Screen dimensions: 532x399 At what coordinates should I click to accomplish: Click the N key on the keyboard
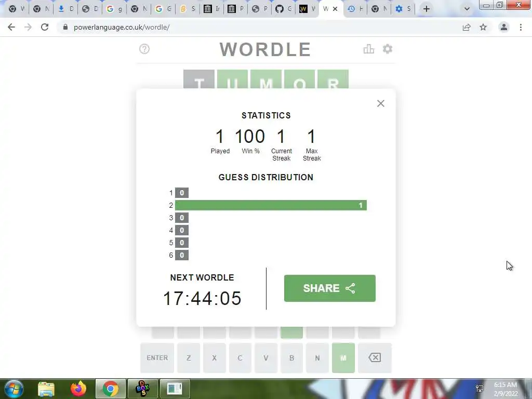tap(317, 357)
